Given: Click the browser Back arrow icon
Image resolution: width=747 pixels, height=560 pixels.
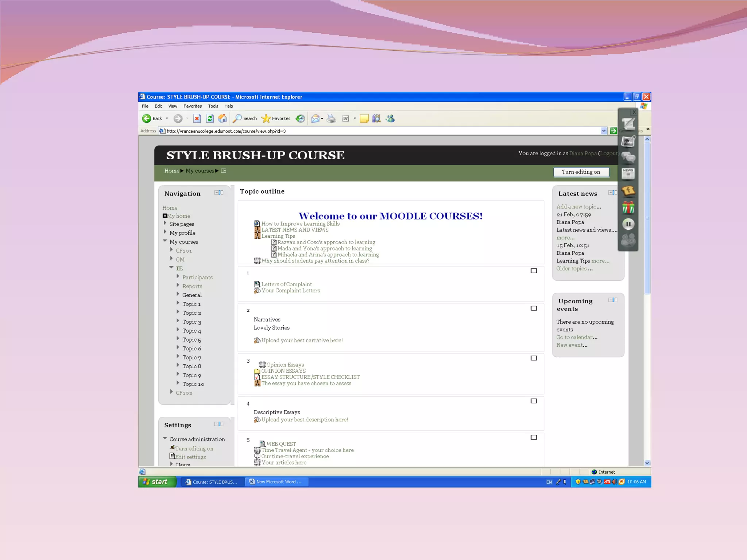Looking at the screenshot, I should pos(147,118).
